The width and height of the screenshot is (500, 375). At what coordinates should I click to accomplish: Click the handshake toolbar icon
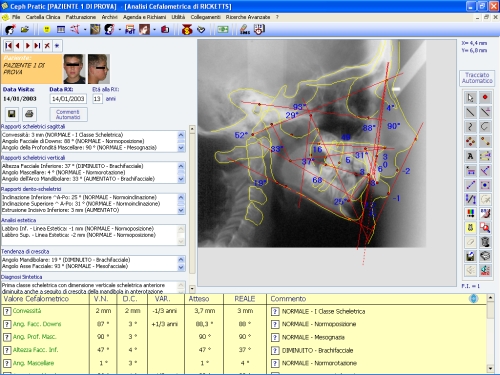pos(201,30)
